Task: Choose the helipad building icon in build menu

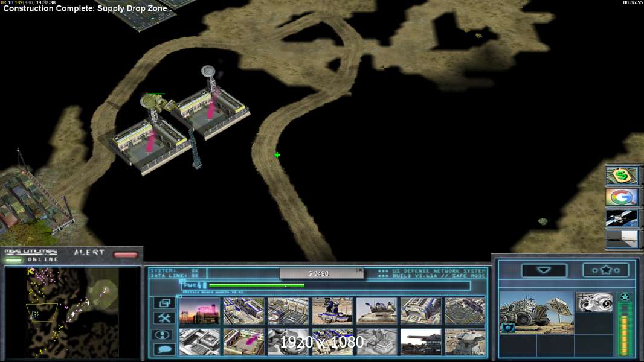Action: [x=288, y=311]
